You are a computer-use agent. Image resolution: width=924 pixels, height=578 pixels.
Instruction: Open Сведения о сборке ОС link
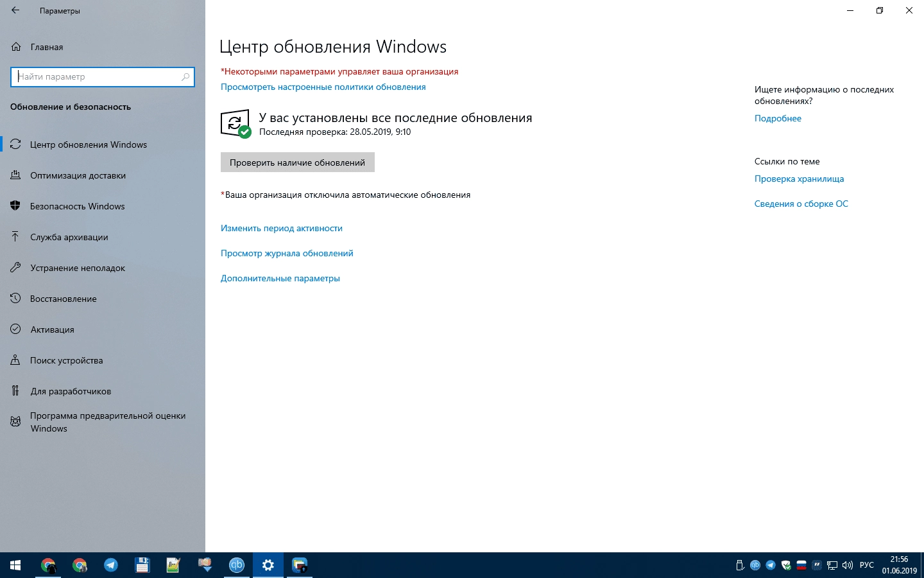(801, 204)
